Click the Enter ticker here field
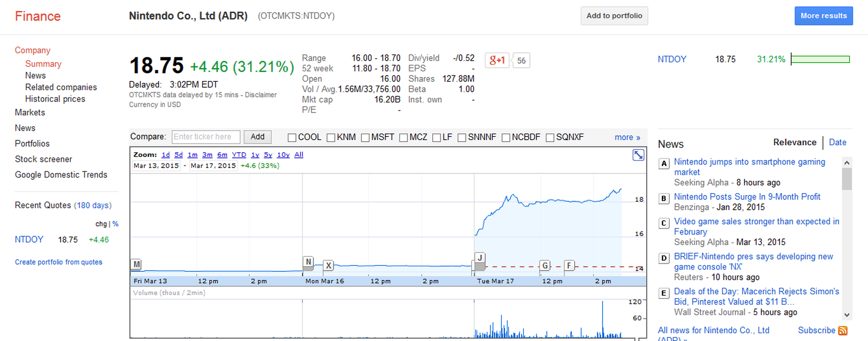 [x=206, y=137]
